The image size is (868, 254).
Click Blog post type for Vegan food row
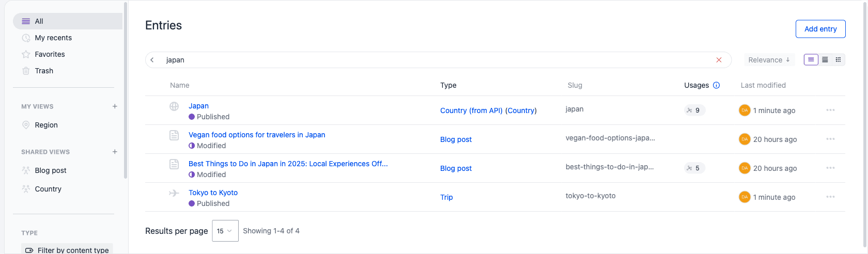click(x=456, y=139)
